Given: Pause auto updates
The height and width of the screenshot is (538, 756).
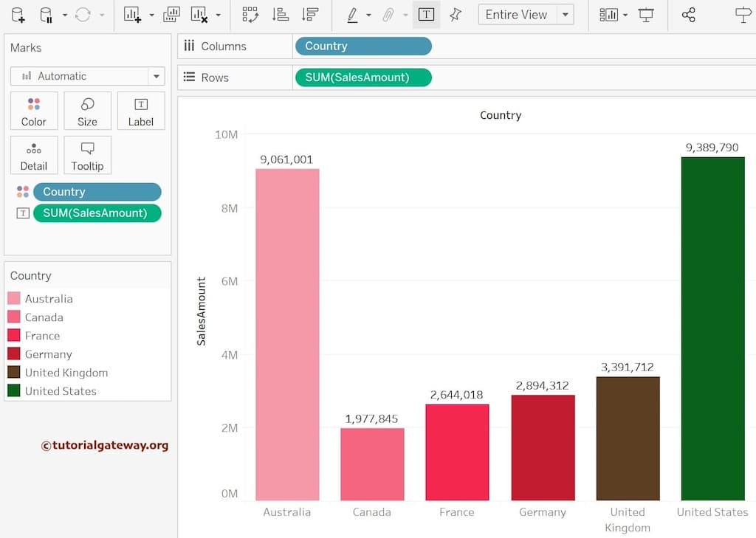Looking at the screenshot, I should point(44,14).
